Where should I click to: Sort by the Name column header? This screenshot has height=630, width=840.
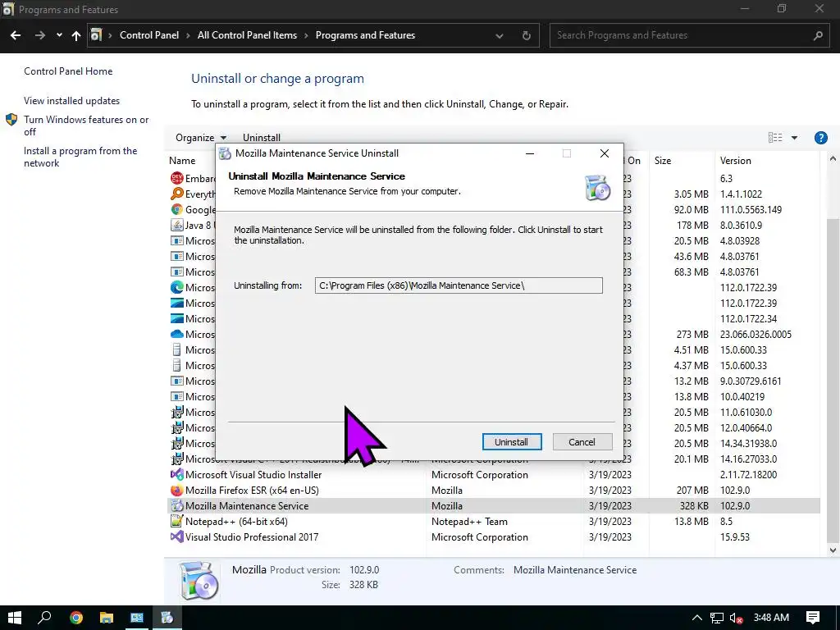182,161
